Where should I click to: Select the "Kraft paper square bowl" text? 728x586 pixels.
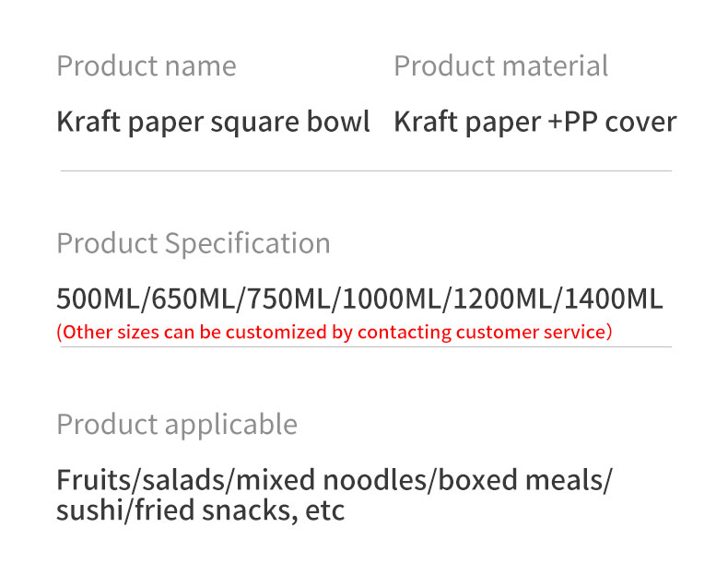pos(213,122)
